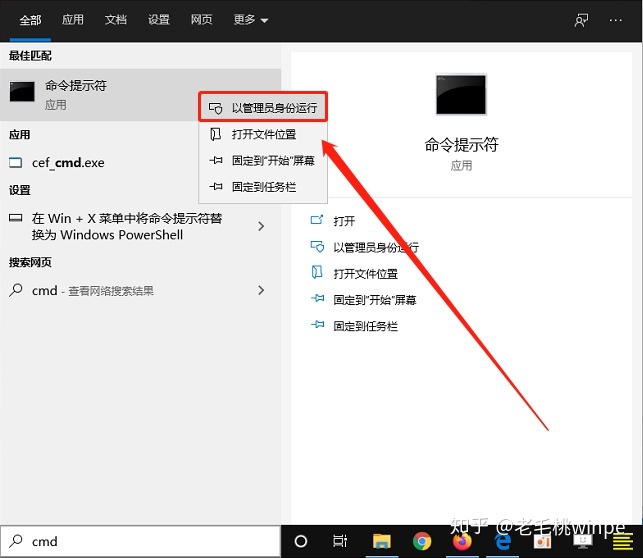Click the cef_cmd.exe window icon
The width and height of the screenshot is (643, 558).
click(16, 163)
